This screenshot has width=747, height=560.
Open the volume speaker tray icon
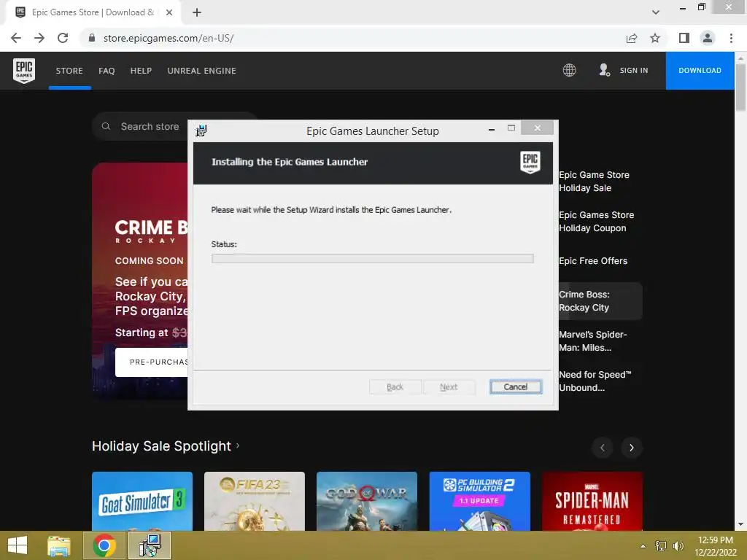(678, 546)
